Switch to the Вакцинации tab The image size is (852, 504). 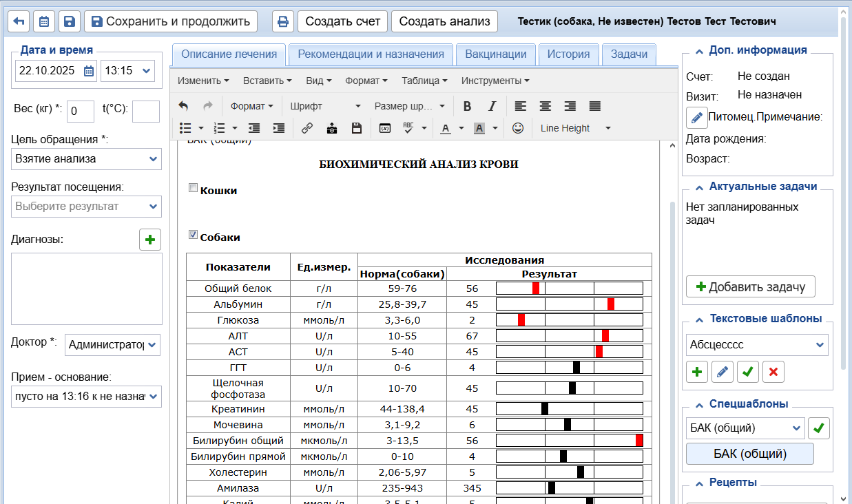tap(495, 54)
